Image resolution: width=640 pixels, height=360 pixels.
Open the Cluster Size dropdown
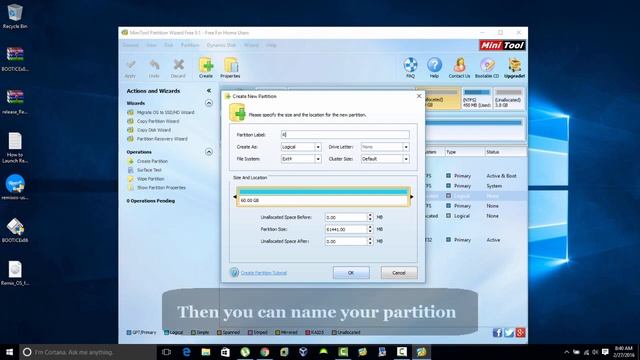[x=406, y=159]
